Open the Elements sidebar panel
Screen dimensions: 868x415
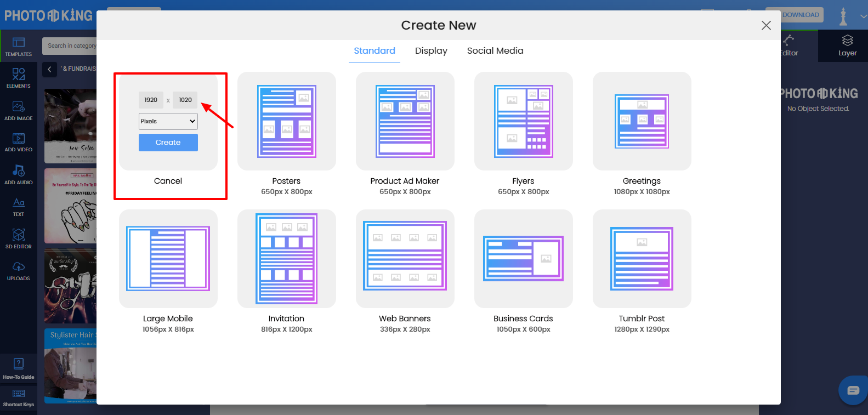click(x=19, y=78)
